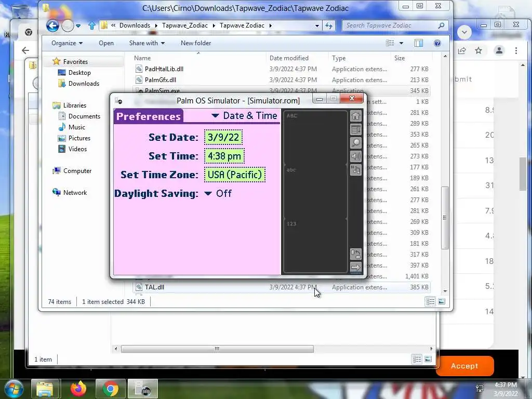The width and height of the screenshot is (532, 399).
Task: Open the recent locations dropdown arrow
Action: [x=78, y=25]
